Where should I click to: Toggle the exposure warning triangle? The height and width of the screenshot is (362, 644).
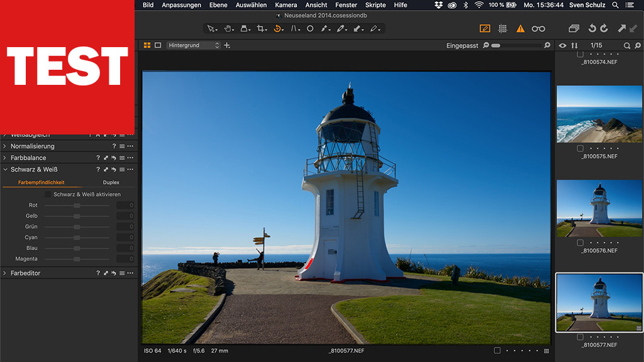point(520,28)
